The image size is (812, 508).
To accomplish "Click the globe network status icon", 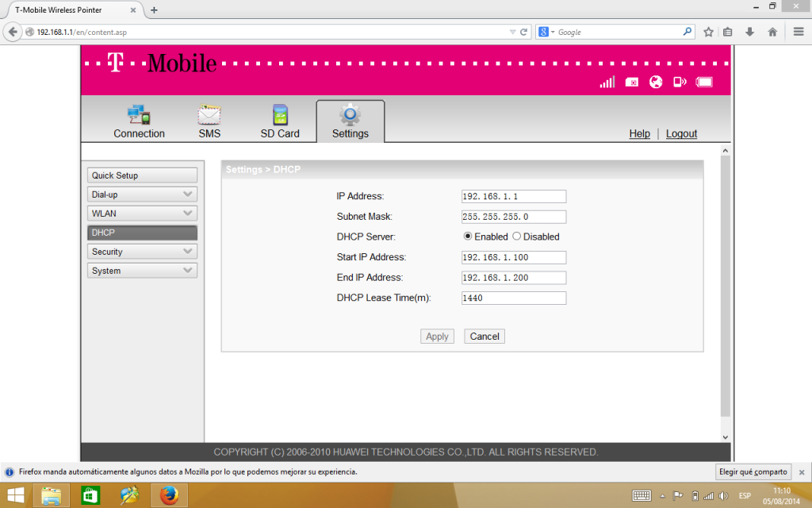I will click(656, 82).
